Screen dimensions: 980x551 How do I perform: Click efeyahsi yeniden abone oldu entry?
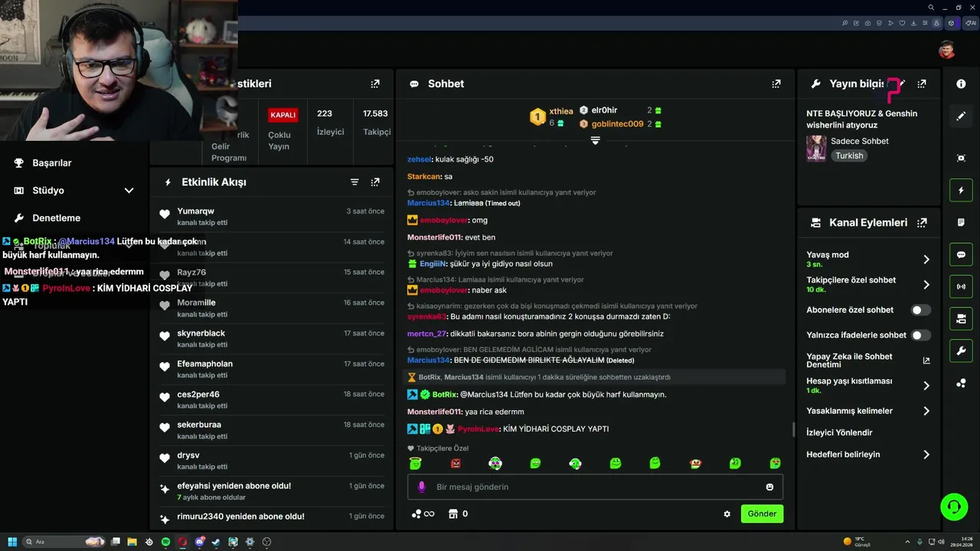pyautogui.click(x=272, y=491)
